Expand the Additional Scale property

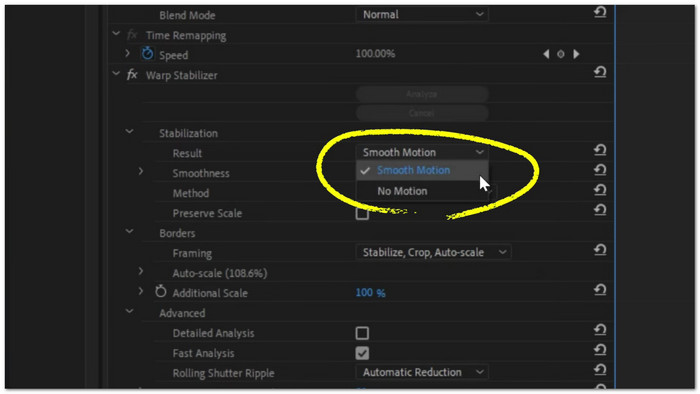pos(141,291)
